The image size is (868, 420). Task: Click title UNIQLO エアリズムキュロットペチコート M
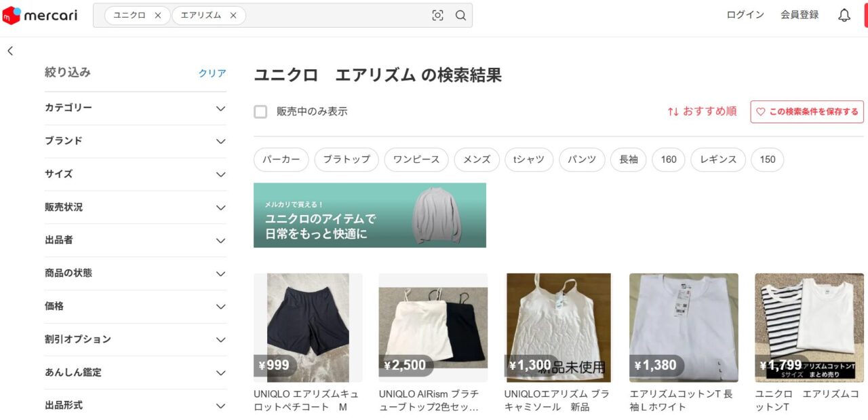pos(307,400)
